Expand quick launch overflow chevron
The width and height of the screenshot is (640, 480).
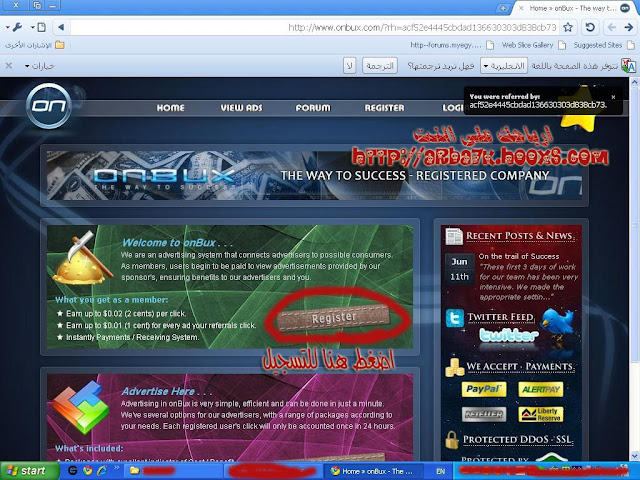[x=116, y=468]
